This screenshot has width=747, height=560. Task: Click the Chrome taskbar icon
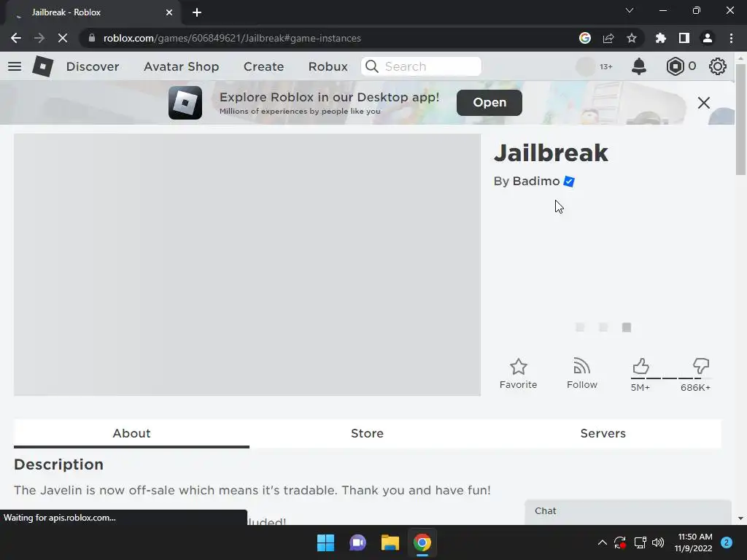tap(422, 542)
